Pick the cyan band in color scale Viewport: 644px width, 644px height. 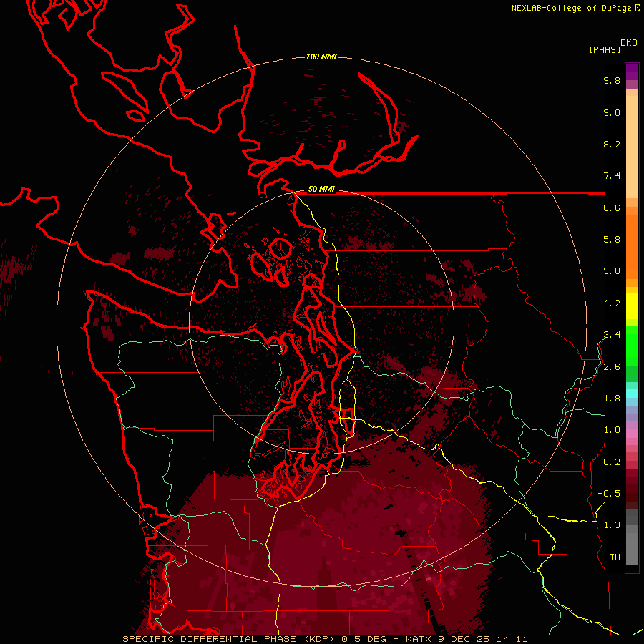click(x=632, y=394)
